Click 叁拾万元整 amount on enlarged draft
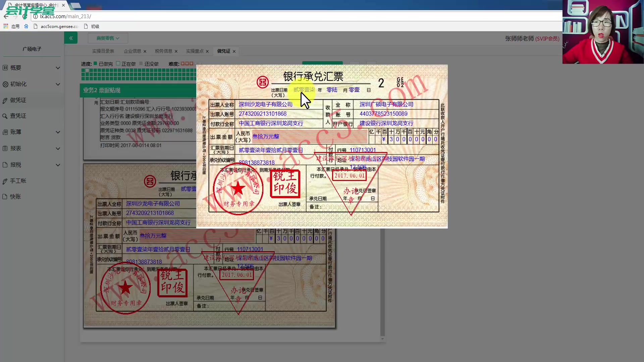The height and width of the screenshot is (362, 644). [265, 136]
